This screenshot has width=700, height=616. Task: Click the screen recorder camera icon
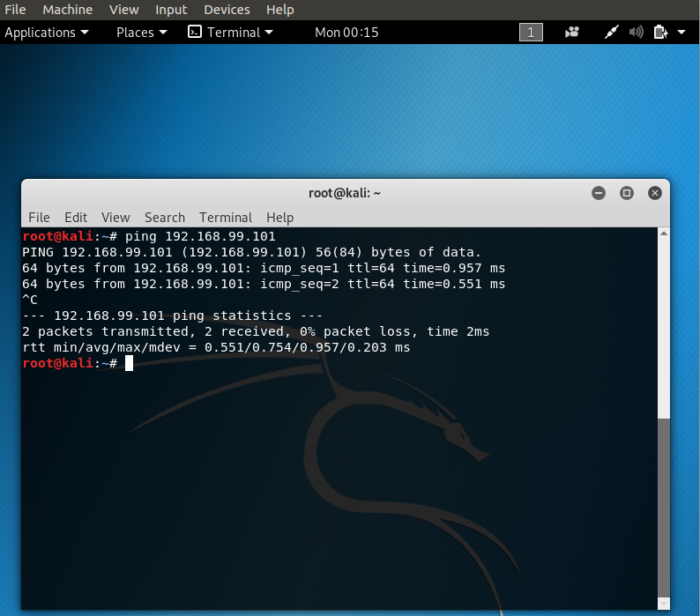point(572,32)
